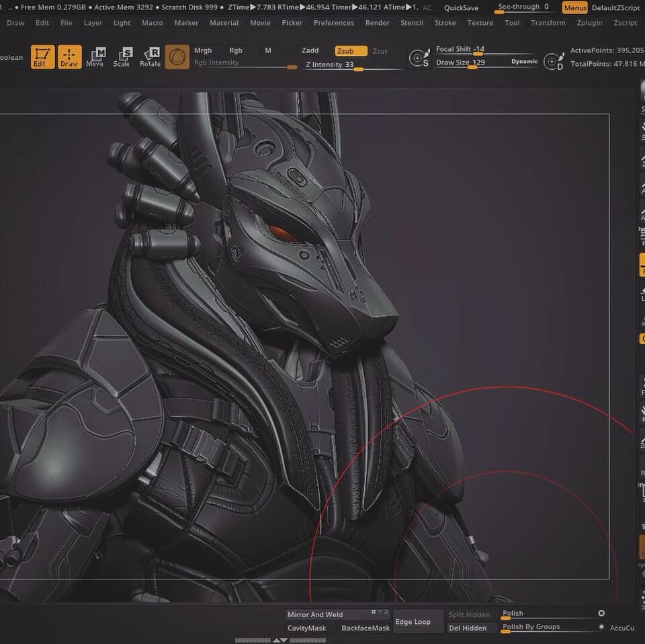Select the Rotate transform tool
The image size is (645, 644).
coord(150,56)
